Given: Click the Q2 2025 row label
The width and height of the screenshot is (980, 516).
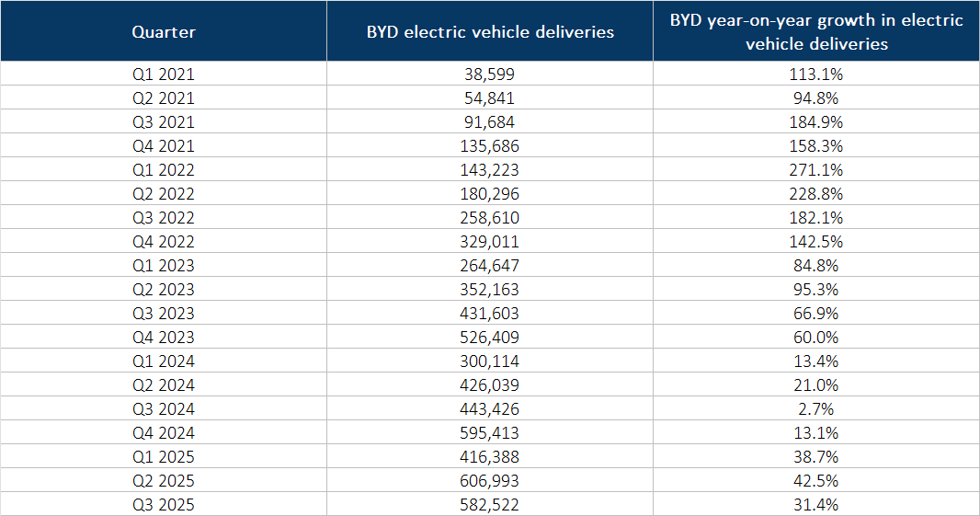Looking at the screenshot, I should click(x=164, y=480).
